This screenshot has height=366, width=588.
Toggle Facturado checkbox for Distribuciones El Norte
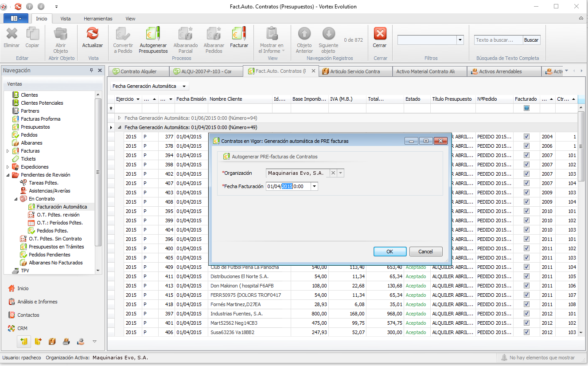[526, 276]
